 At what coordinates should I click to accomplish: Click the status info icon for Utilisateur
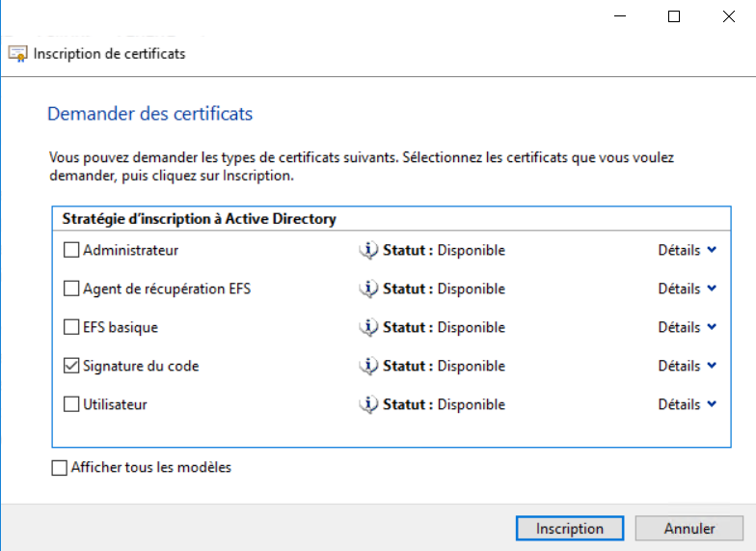coord(367,404)
